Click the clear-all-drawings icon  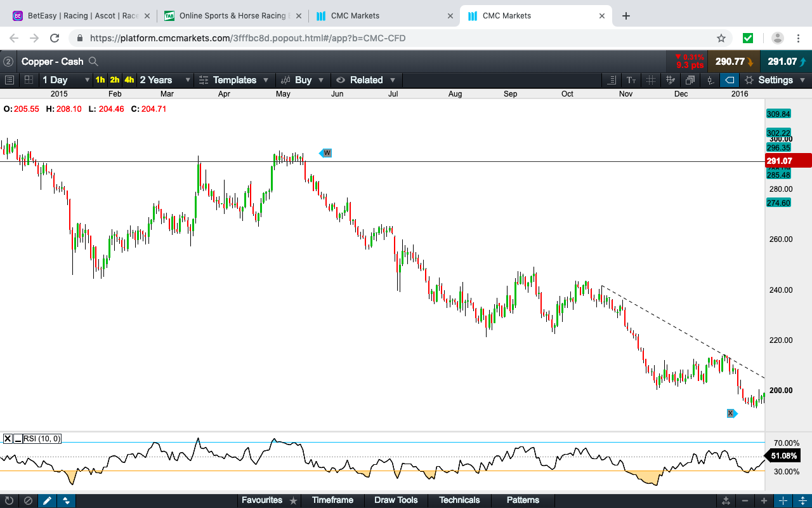coord(28,500)
